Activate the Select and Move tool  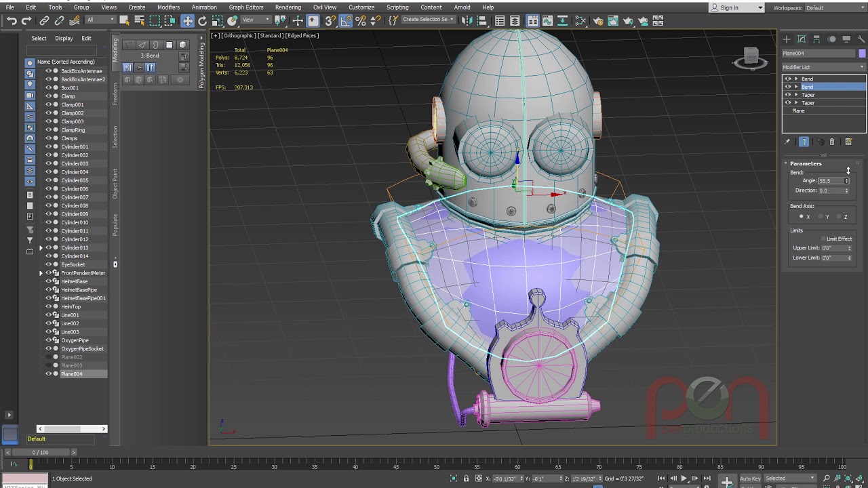coord(187,20)
